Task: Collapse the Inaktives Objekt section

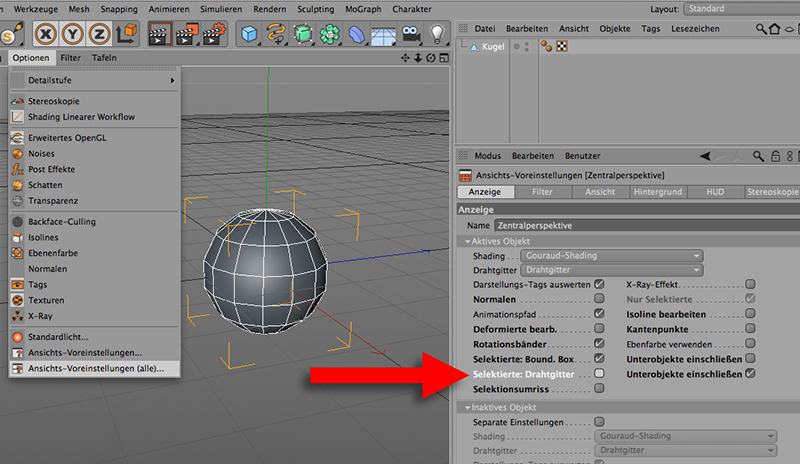Action: 466,408
